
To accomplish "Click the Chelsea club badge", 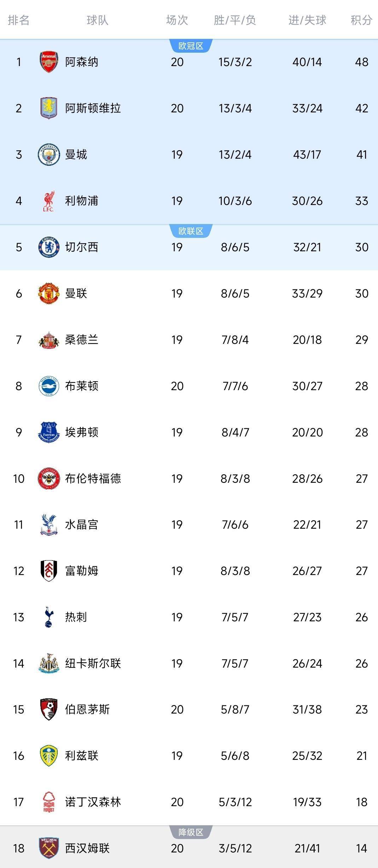I will 48,247.
